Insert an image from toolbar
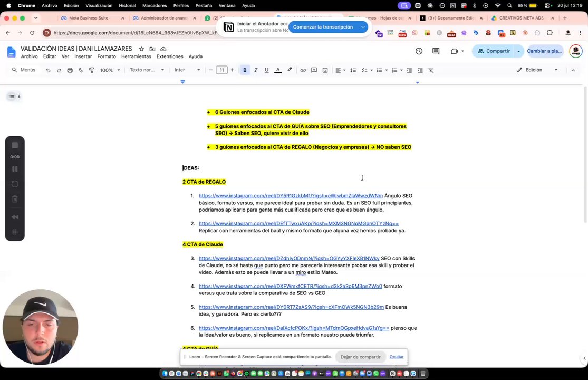This screenshot has width=588, height=380. click(325, 70)
